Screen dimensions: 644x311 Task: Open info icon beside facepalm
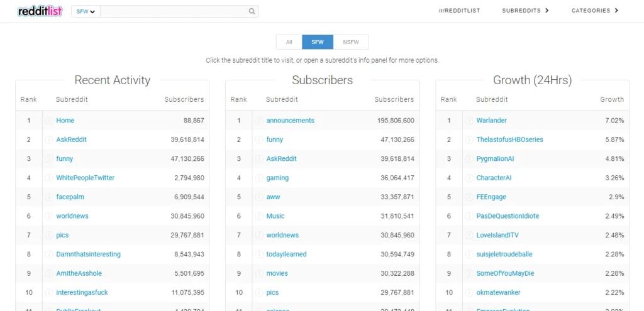point(49,197)
